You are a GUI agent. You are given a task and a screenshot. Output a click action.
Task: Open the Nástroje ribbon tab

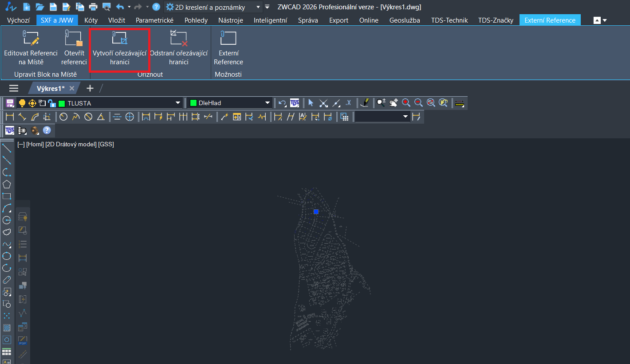[231, 20]
